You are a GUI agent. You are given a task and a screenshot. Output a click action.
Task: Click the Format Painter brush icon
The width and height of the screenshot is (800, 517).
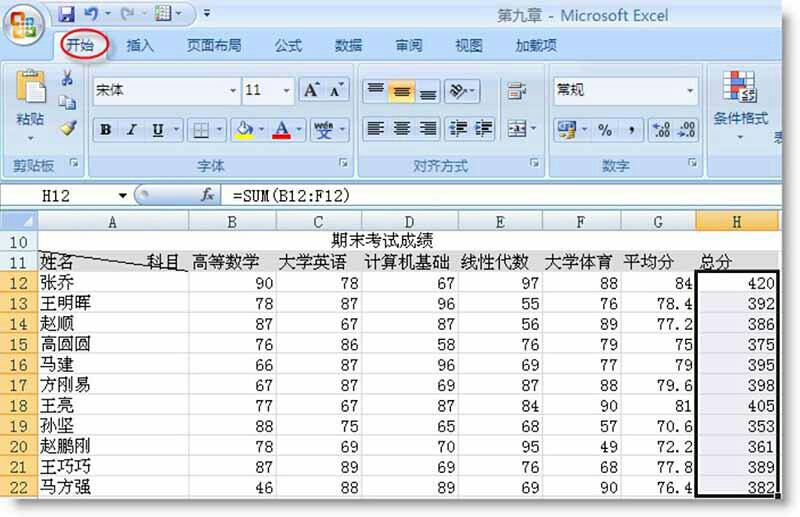point(68,128)
